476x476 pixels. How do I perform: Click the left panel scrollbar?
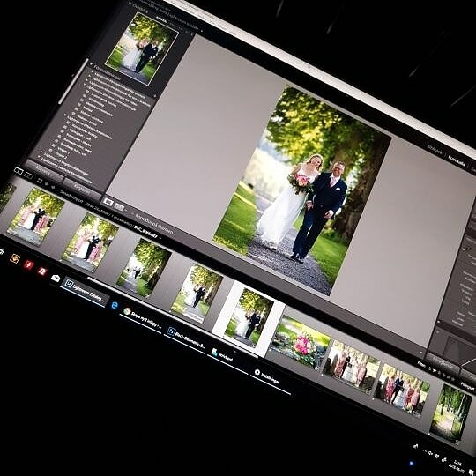click(x=72, y=81)
